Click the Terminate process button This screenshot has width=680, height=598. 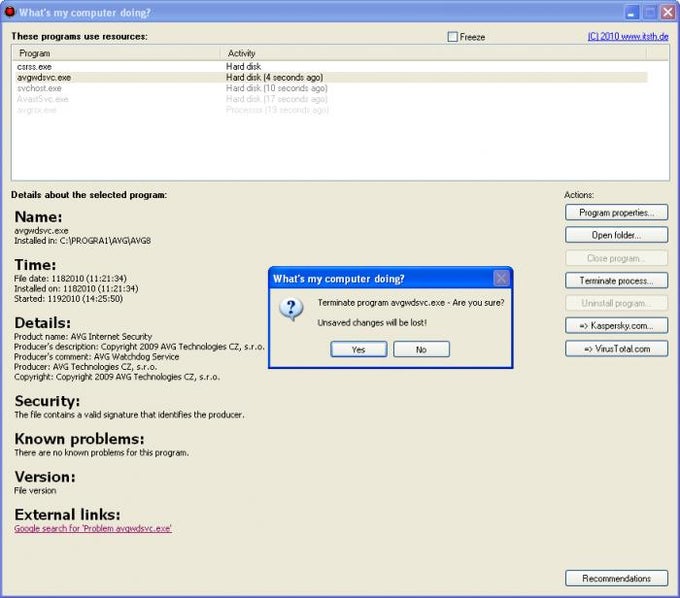coord(616,281)
